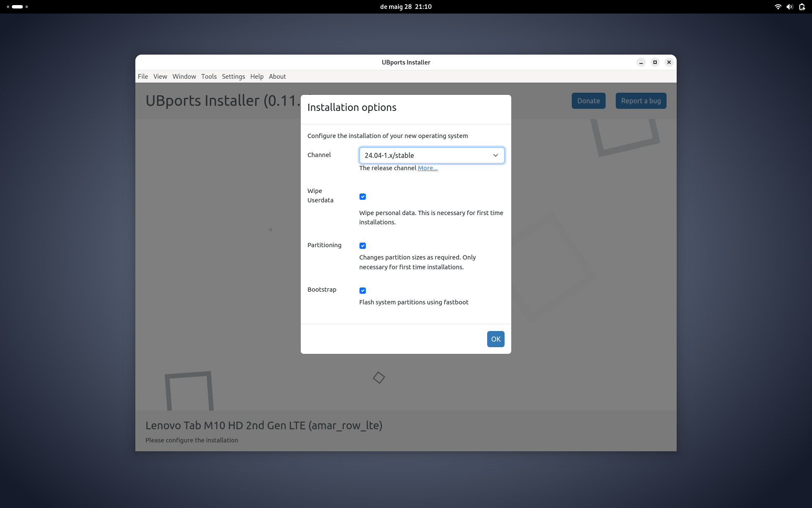Open the Tools menu
Screen dimensions: 812x508
click(209, 77)
